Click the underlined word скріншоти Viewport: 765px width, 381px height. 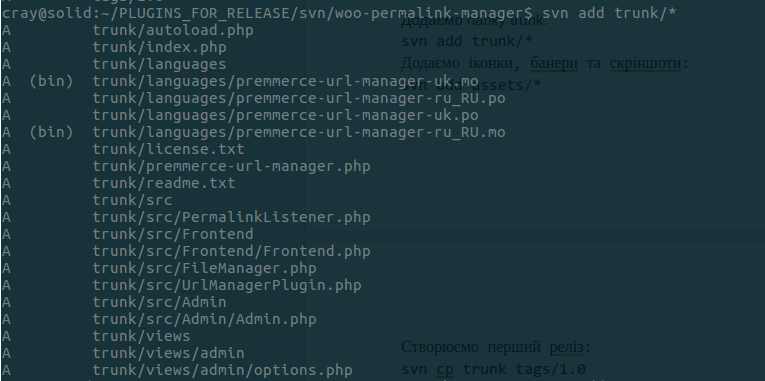point(646,63)
